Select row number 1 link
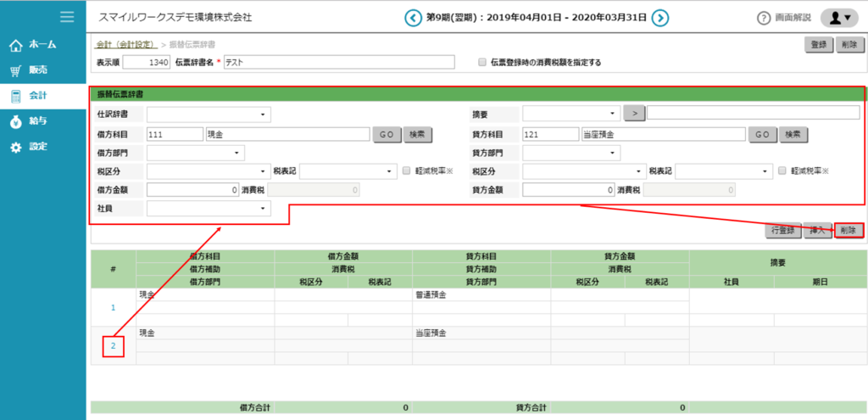Image resolution: width=868 pixels, height=420 pixels. pyautogui.click(x=113, y=307)
